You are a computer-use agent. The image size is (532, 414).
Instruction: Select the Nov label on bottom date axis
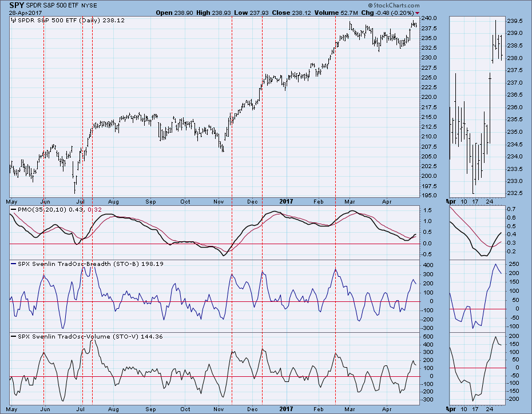(x=219, y=409)
